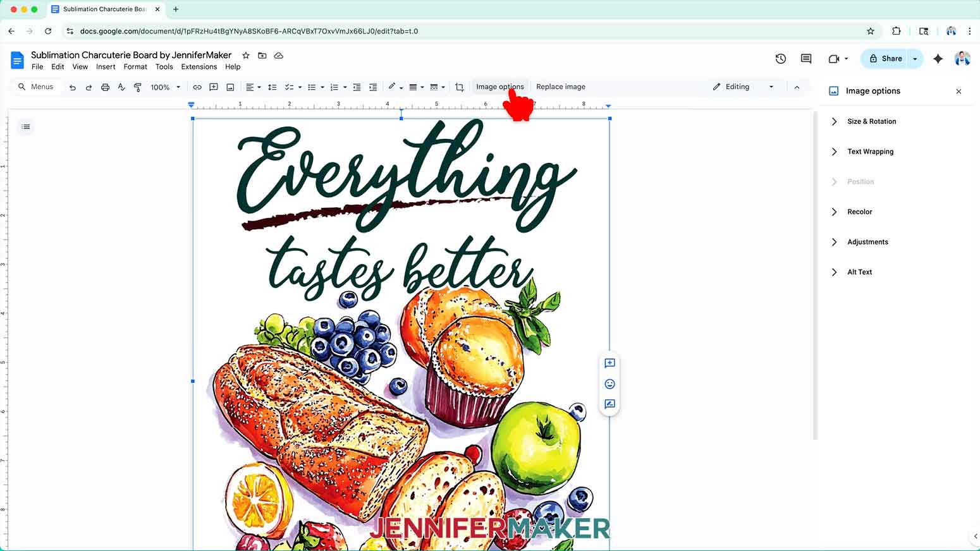Open a new browser tab
Image resolution: width=980 pixels, height=551 pixels.
[176, 9]
